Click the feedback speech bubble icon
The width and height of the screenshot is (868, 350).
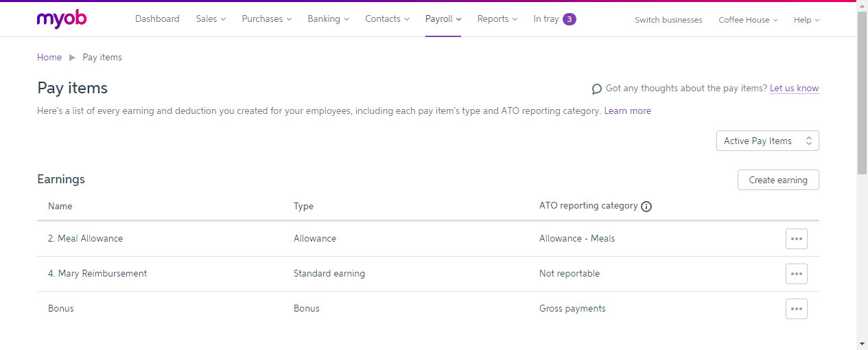[597, 89]
